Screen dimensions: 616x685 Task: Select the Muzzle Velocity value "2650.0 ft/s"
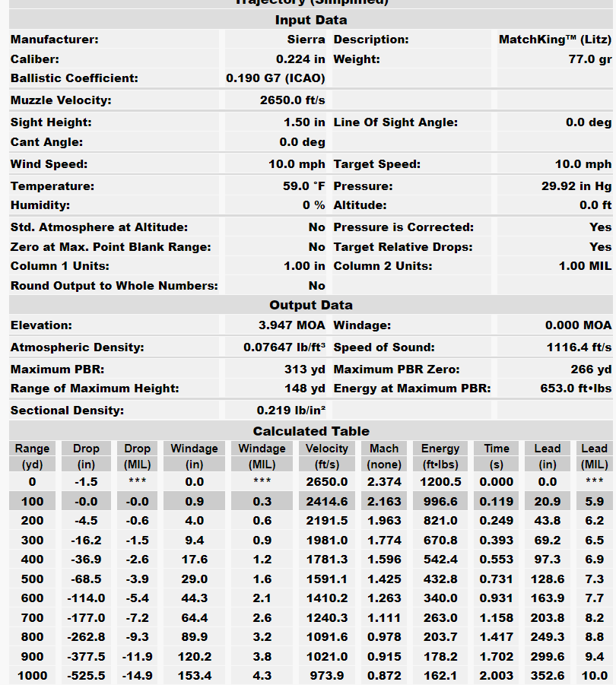click(292, 100)
